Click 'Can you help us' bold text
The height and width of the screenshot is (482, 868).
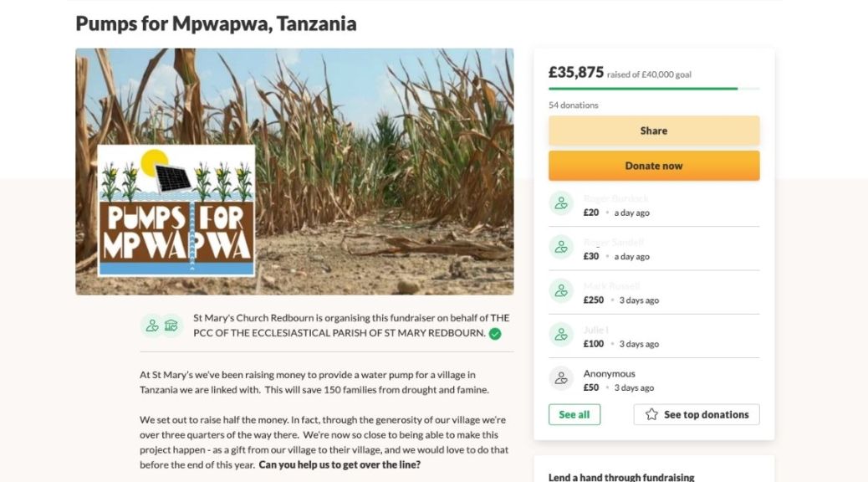(x=340, y=464)
